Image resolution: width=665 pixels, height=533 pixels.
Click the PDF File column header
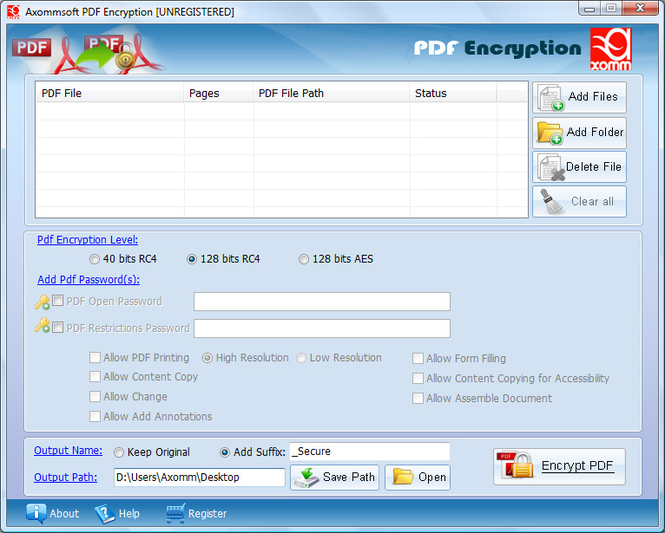110,93
